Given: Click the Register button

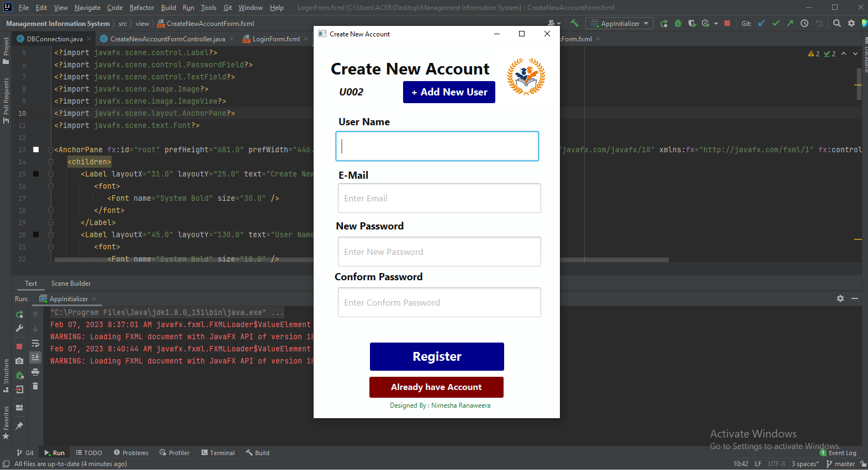Looking at the screenshot, I should 437,356.
